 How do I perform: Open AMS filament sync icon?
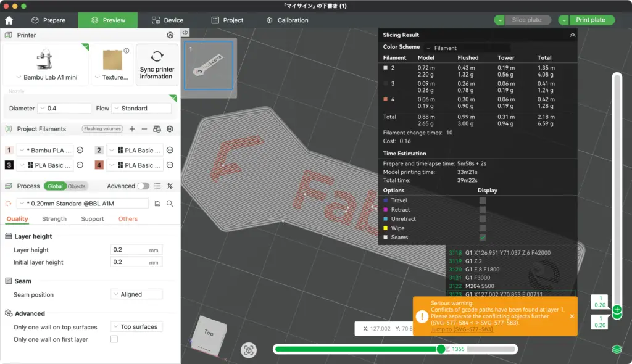coord(157,129)
